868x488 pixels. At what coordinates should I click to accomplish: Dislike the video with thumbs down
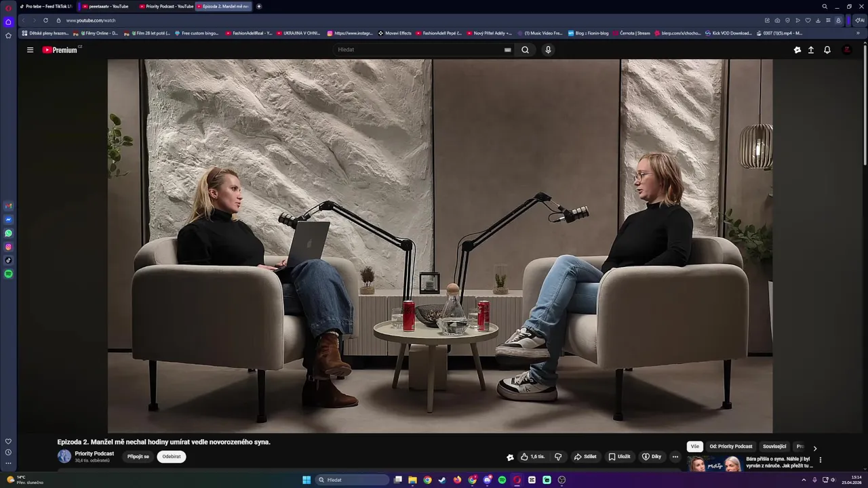pyautogui.click(x=558, y=457)
